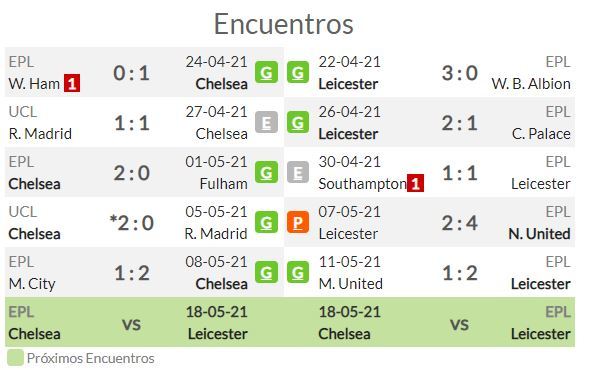Click the gray E badge next to Southampton match
The image size is (590, 370).
coord(298,172)
